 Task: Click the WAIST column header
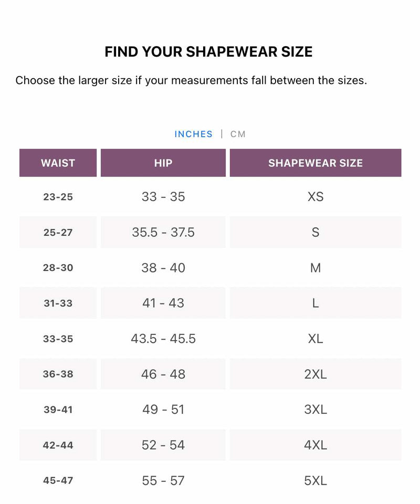(x=57, y=163)
